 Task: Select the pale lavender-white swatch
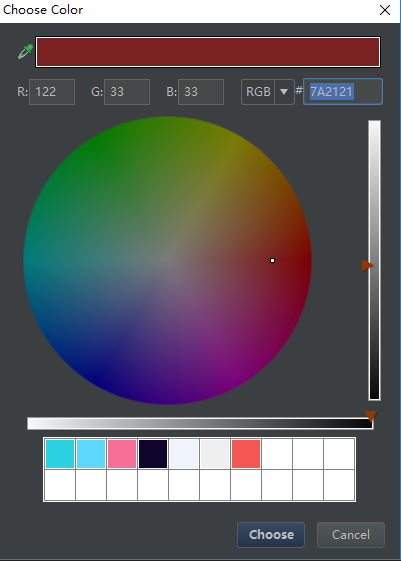(x=184, y=454)
